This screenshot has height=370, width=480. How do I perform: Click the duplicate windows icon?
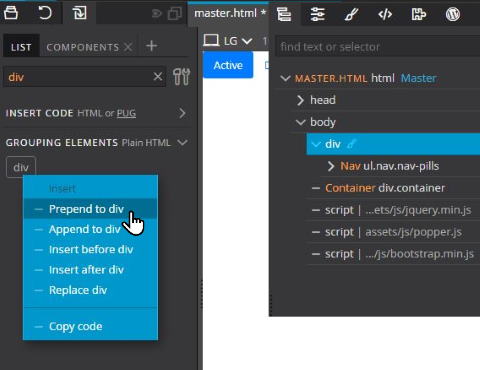click(x=175, y=14)
